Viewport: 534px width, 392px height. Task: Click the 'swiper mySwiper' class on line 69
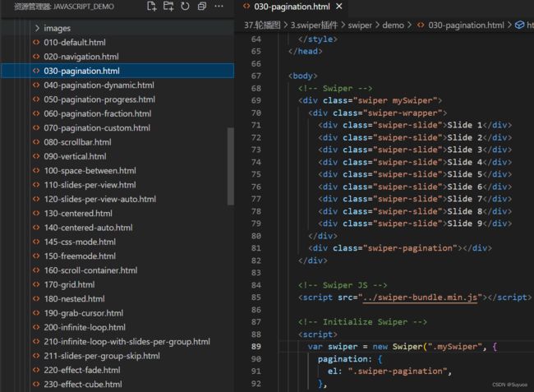395,101
